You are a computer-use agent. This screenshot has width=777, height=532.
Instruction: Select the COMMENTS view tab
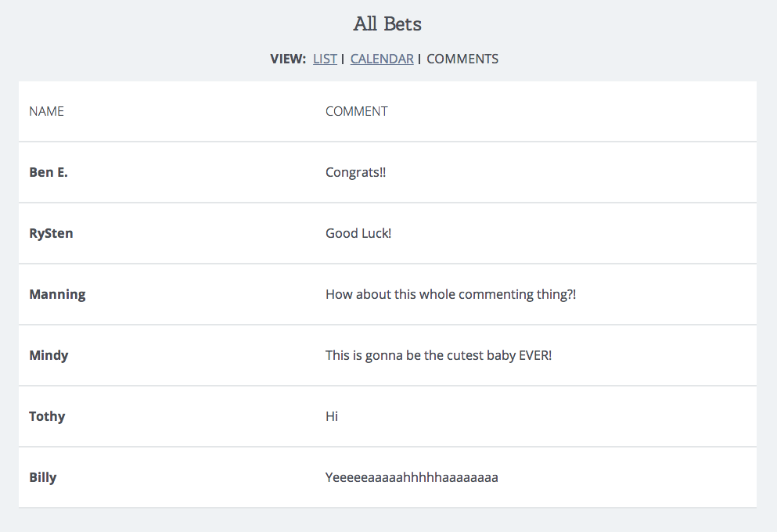click(462, 59)
